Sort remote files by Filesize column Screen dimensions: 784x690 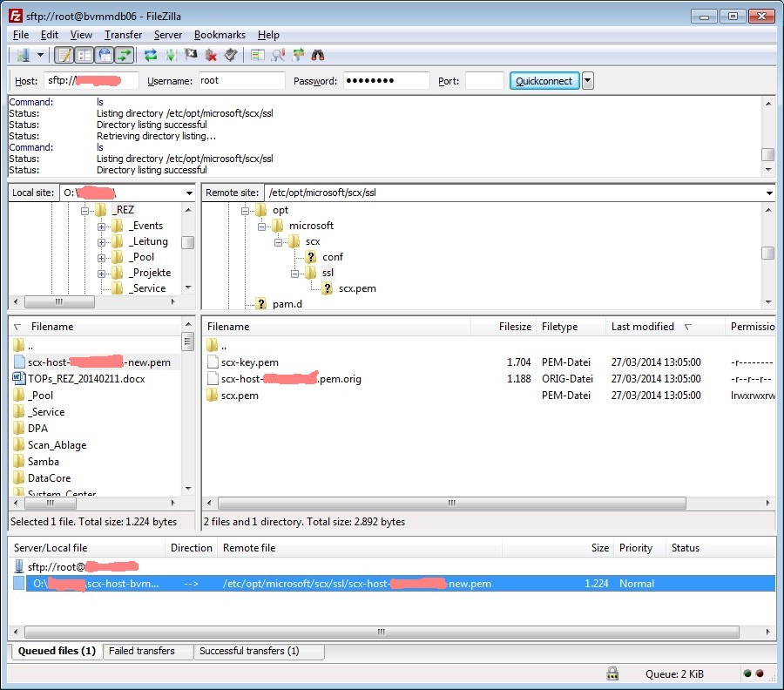504,327
